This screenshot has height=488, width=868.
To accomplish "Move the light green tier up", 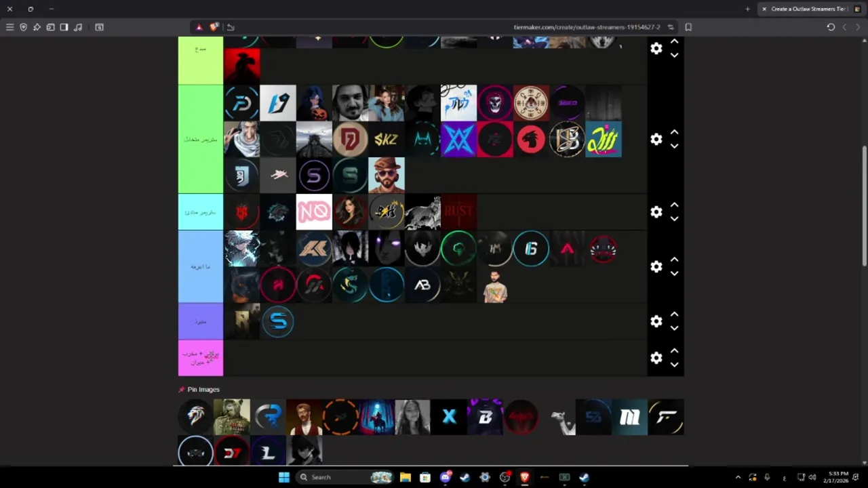I will [x=674, y=133].
